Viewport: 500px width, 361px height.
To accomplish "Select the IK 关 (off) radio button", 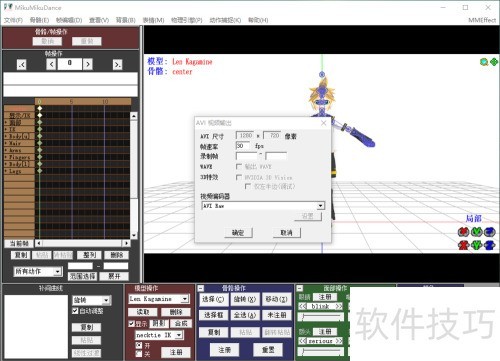I will tap(139, 354).
